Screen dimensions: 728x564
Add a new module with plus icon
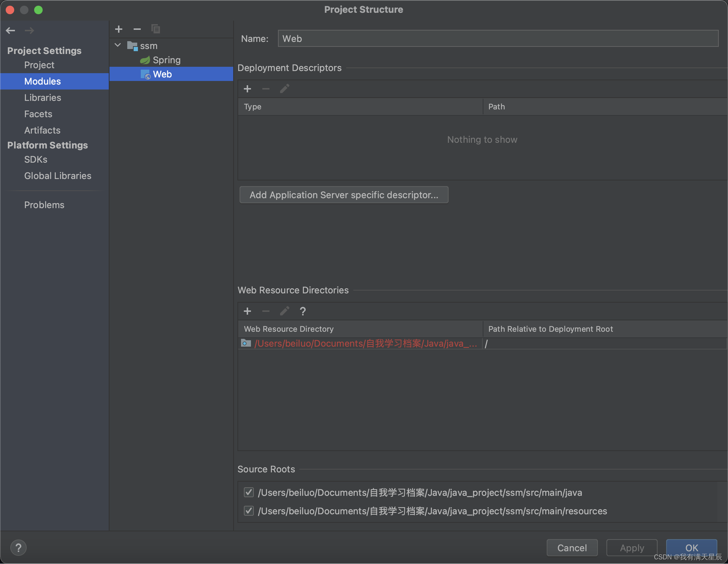coord(119,29)
